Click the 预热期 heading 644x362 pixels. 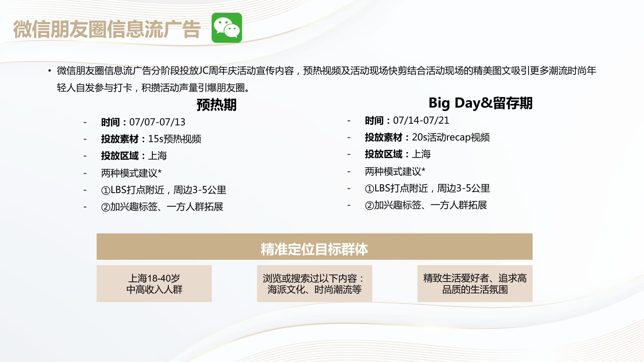pyautogui.click(x=216, y=105)
